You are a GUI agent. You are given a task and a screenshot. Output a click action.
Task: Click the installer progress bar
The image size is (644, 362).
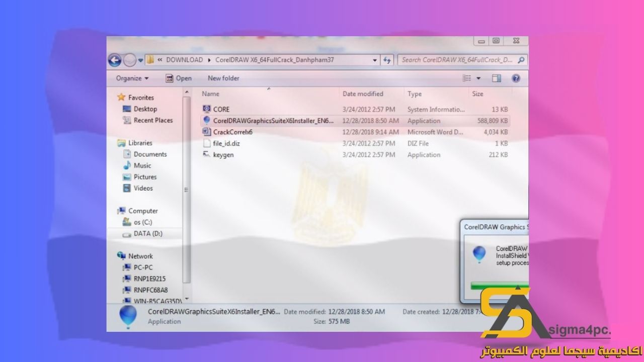coord(499,285)
